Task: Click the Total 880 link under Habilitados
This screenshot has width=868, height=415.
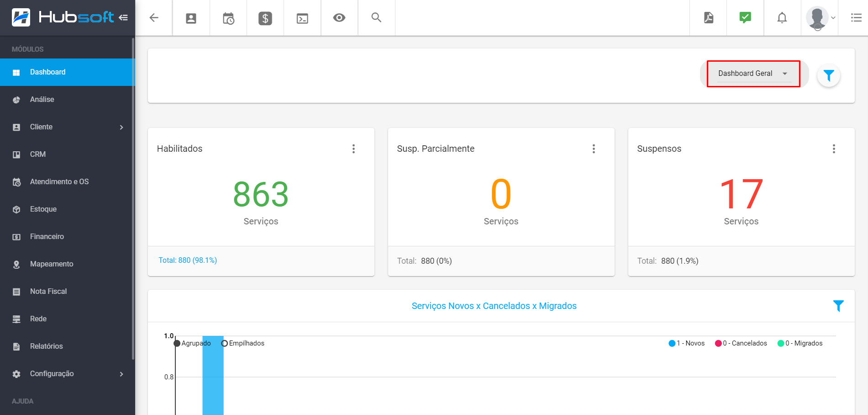Action: (x=188, y=260)
